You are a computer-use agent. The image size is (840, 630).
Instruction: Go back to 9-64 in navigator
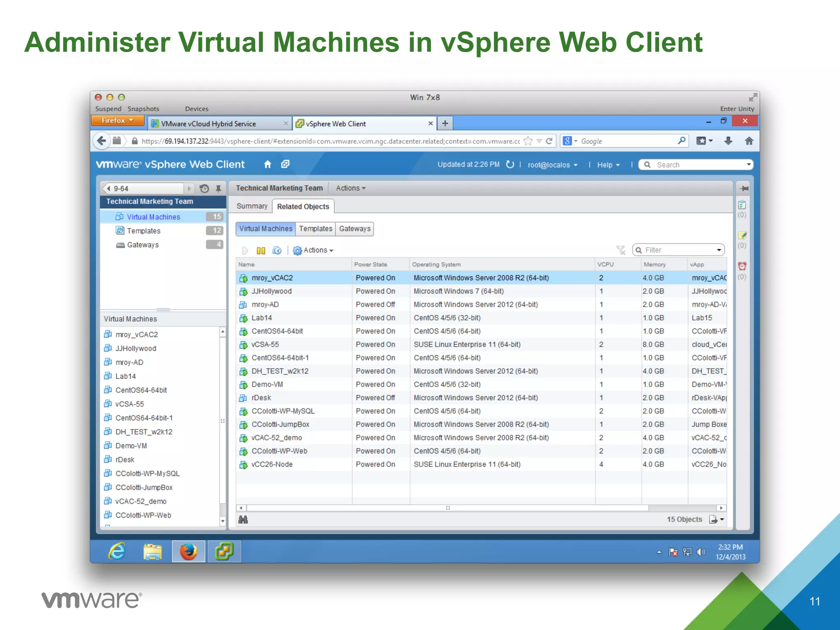[143, 188]
